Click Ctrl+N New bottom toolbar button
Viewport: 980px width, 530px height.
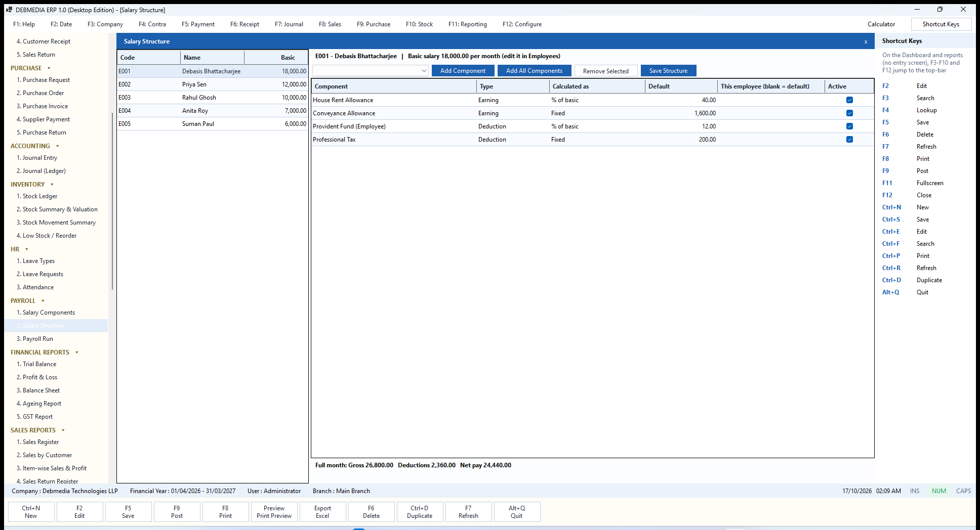click(31, 512)
